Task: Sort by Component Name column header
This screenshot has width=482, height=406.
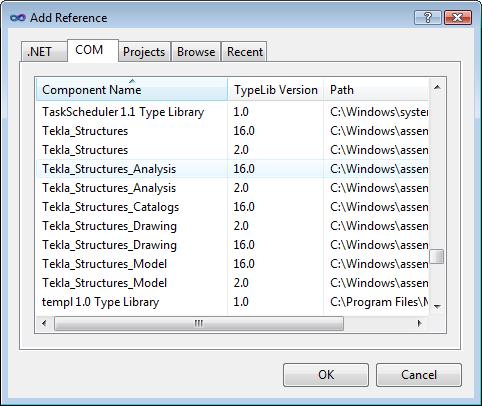Action: click(x=132, y=90)
